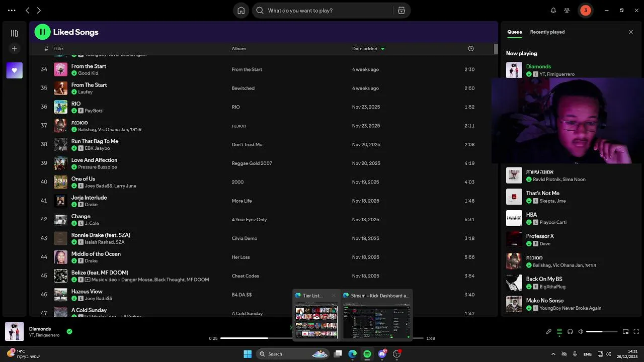Click the song progress bar

point(322,338)
